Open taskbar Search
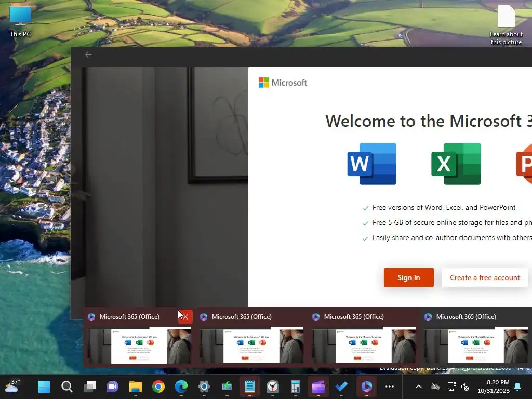 [x=67, y=387]
